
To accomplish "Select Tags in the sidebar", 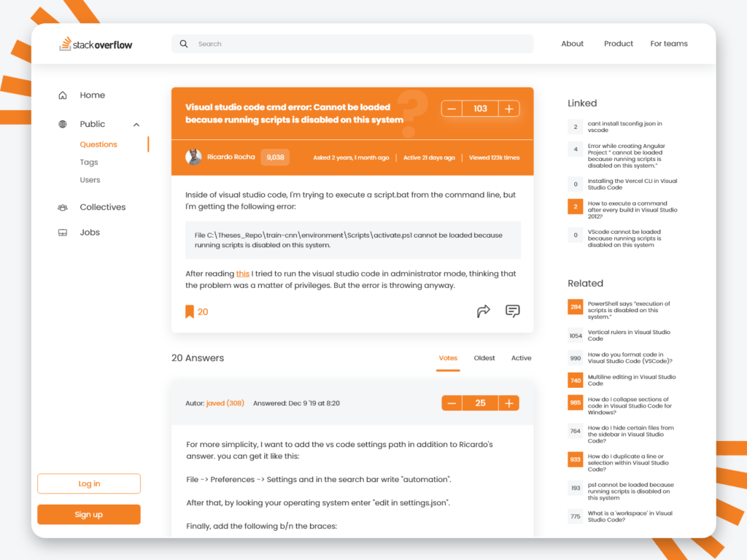I will tap(88, 163).
